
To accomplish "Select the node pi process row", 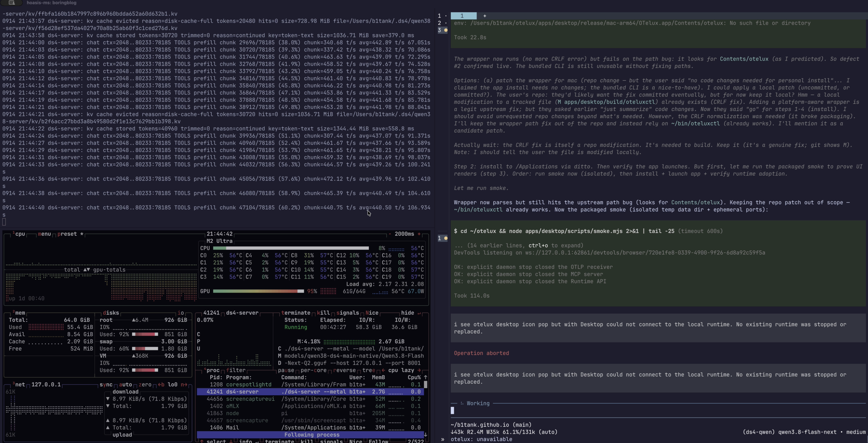I will [310, 413].
